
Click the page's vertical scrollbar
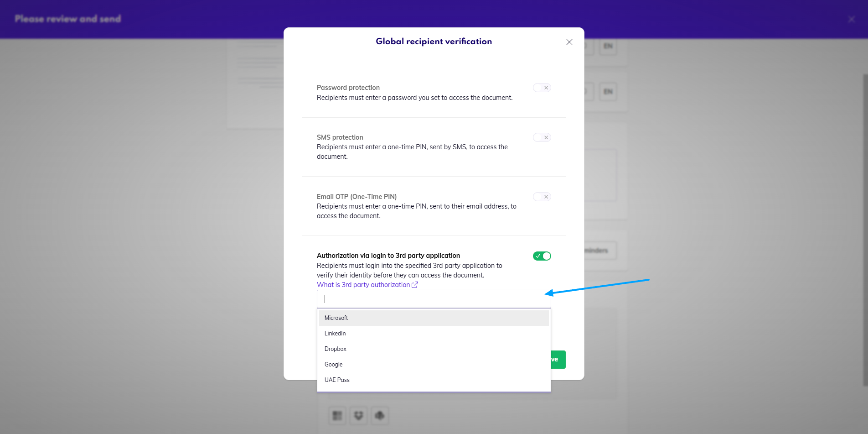(865, 228)
